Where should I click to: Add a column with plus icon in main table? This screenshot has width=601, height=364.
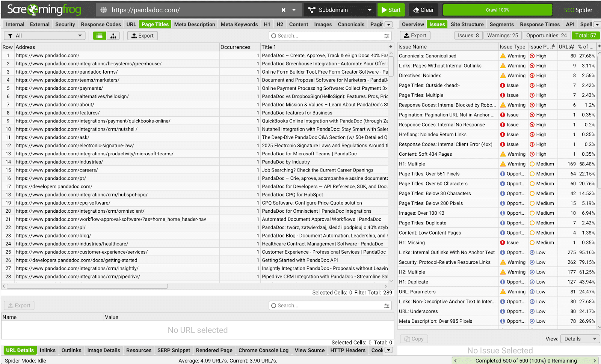click(x=391, y=47)
